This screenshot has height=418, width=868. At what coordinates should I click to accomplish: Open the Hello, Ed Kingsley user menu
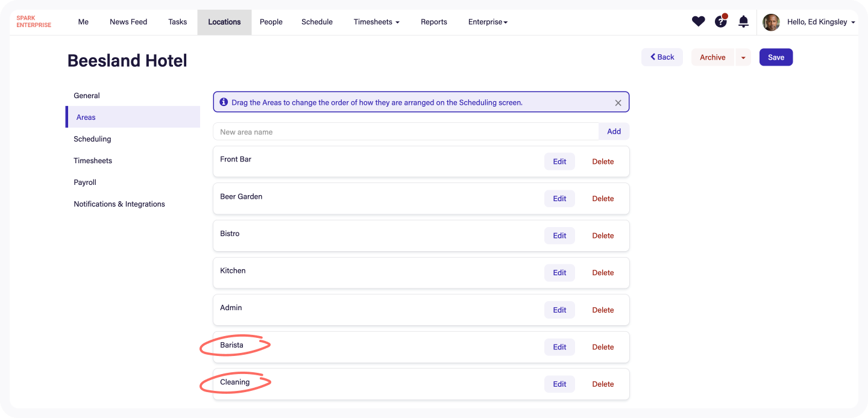point(821,22)
